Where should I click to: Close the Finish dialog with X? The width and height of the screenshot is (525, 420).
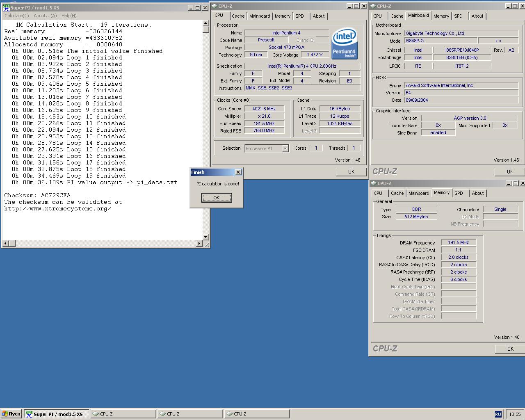tap(238, 172)
